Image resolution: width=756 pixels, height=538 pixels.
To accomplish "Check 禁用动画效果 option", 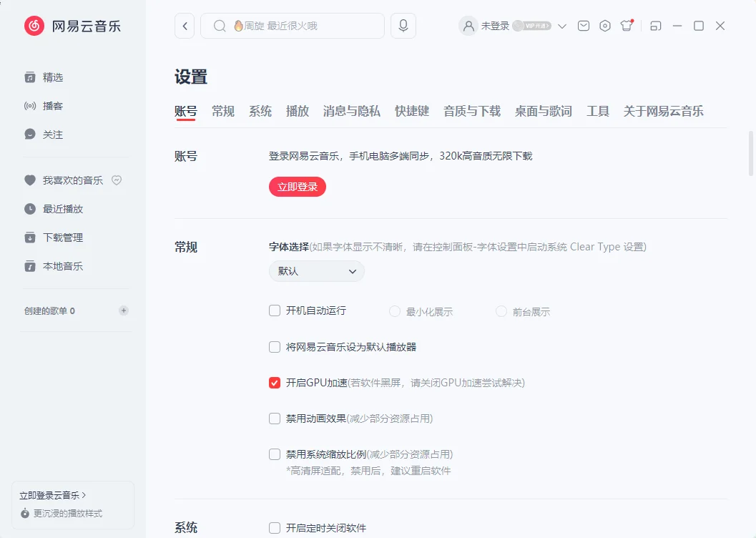I will click(275, 419).
